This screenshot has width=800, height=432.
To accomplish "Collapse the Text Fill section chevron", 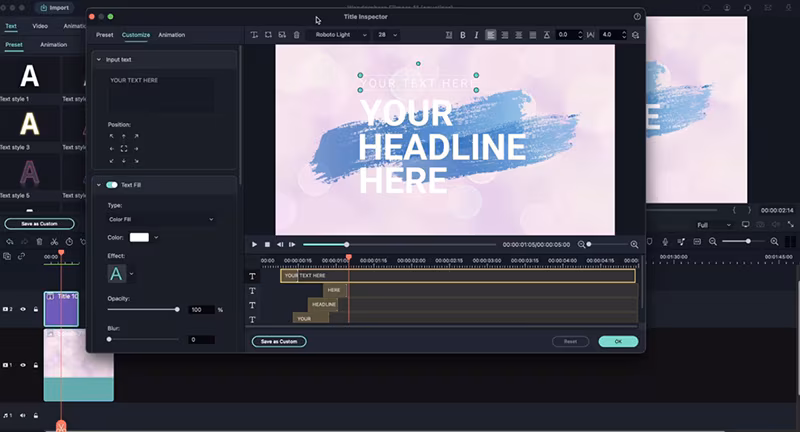I will pos(99,185).
